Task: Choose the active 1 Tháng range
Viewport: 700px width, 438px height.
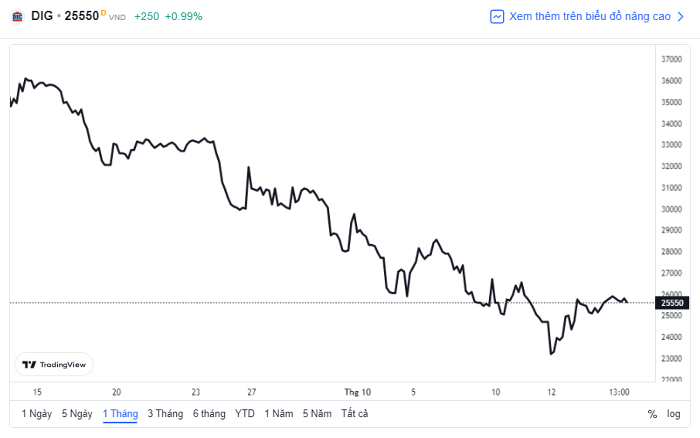Action: pos(120,414)
